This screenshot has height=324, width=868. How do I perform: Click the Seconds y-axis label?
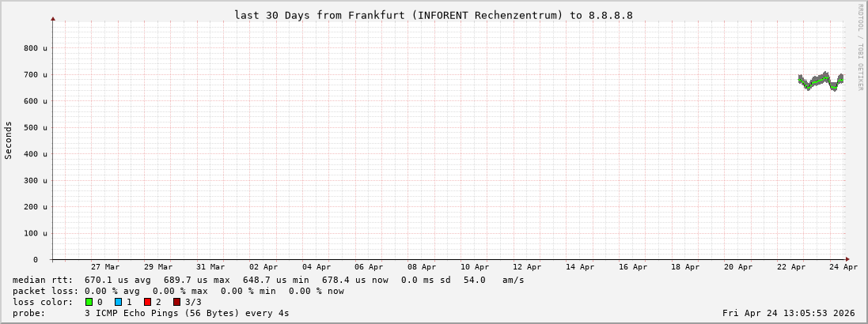point(9,140)
